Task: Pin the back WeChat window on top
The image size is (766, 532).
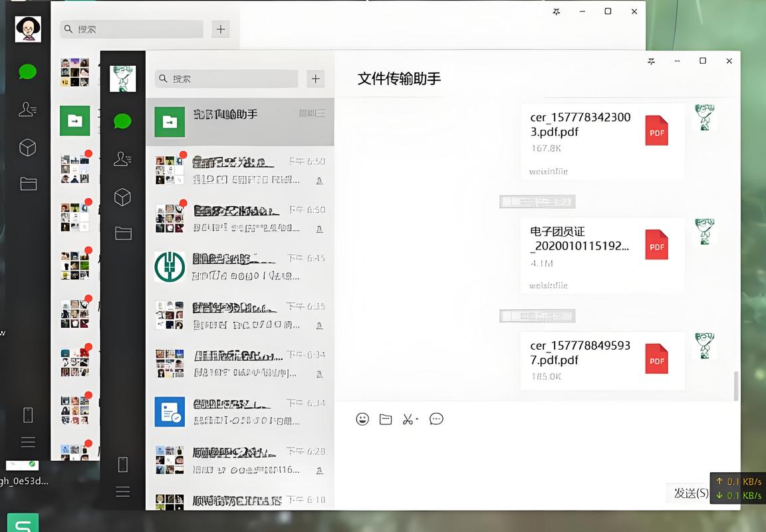Action: click(557, 12)
